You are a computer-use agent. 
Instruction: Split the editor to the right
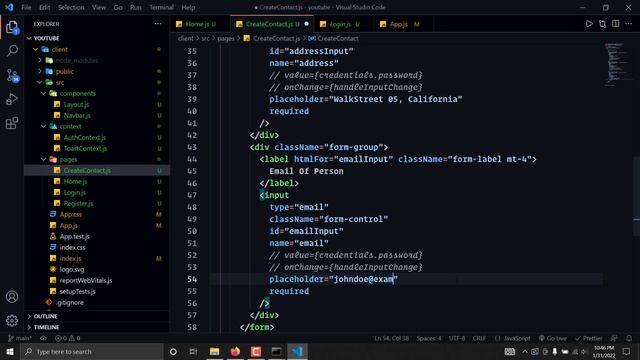pyautogui.click(x=616, y=24)
